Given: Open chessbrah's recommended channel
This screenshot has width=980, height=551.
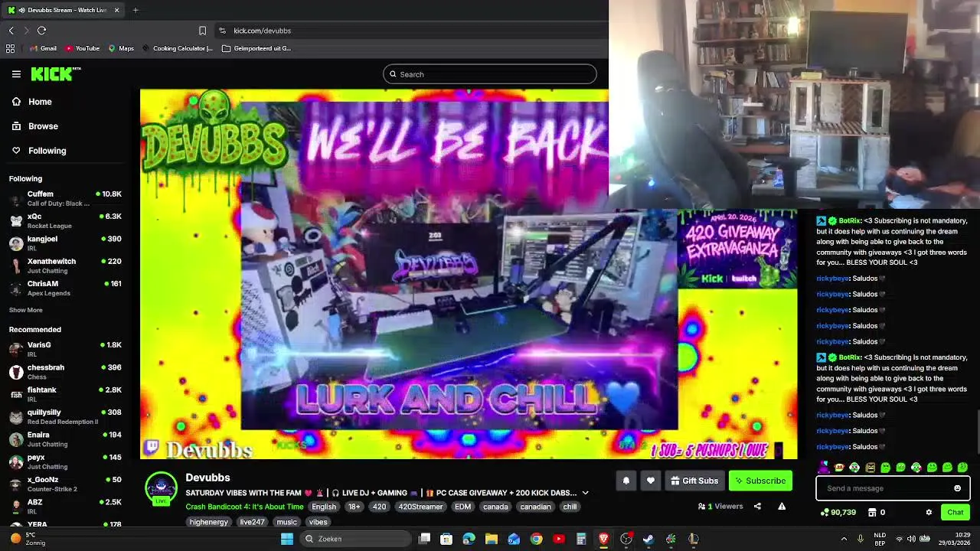Looking at the screenshot, I should pos(65,372).
